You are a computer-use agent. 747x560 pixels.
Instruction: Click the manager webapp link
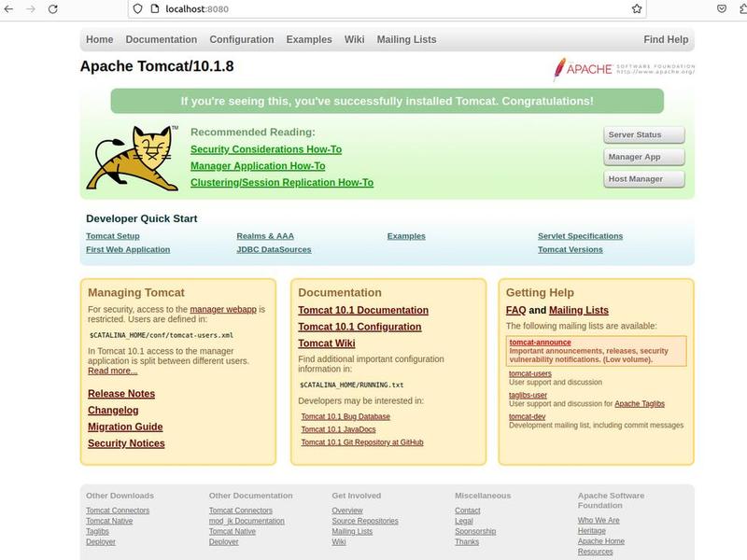[223, 310]
